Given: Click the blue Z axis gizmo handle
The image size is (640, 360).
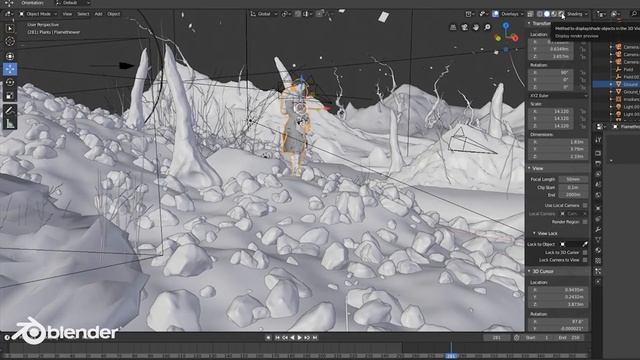Looking at the screenshot, I should (x=506, y=26).
